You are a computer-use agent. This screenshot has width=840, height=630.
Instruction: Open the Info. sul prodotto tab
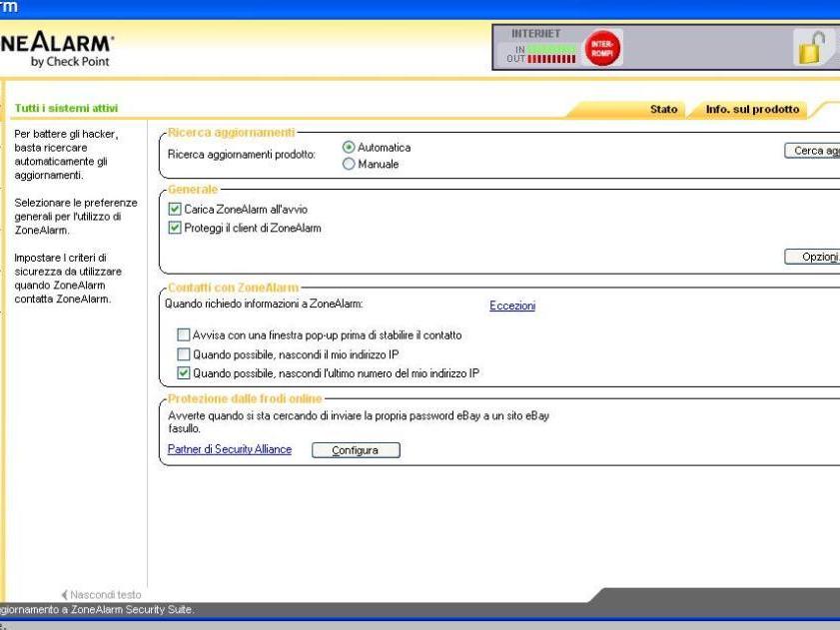pyautogui.click(x=752, y=109)
